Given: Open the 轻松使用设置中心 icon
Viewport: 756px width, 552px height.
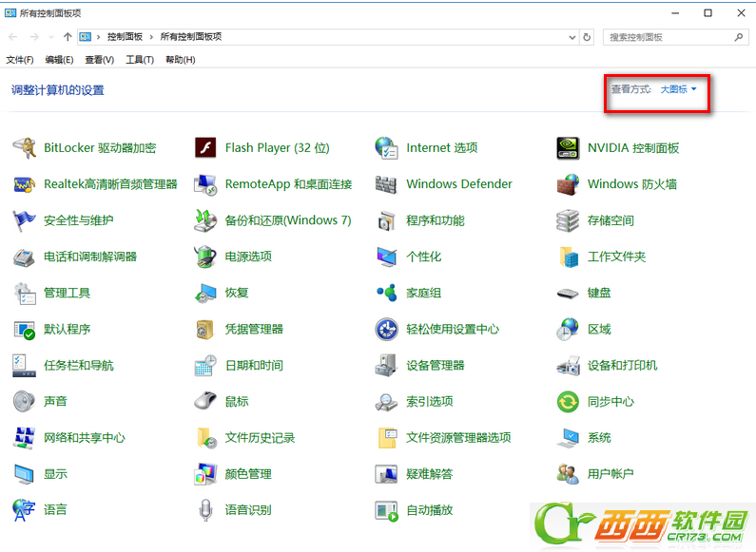Looking at the screenshot, I should coord(387,330).
